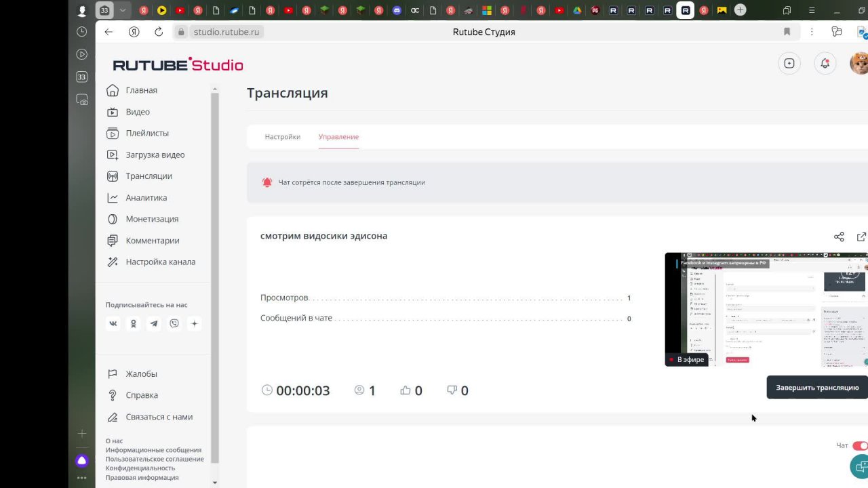The width and height of the screenshot is (868, 488).
Task: Click the Odnoklassniki social icon
Action: 134,323
